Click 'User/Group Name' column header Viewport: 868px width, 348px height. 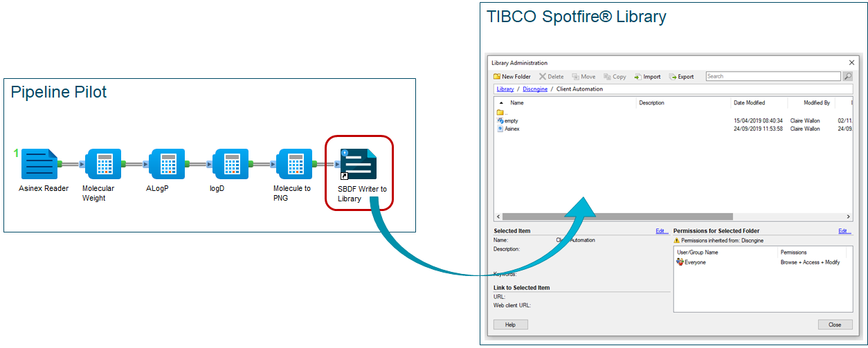coord(697,253)
